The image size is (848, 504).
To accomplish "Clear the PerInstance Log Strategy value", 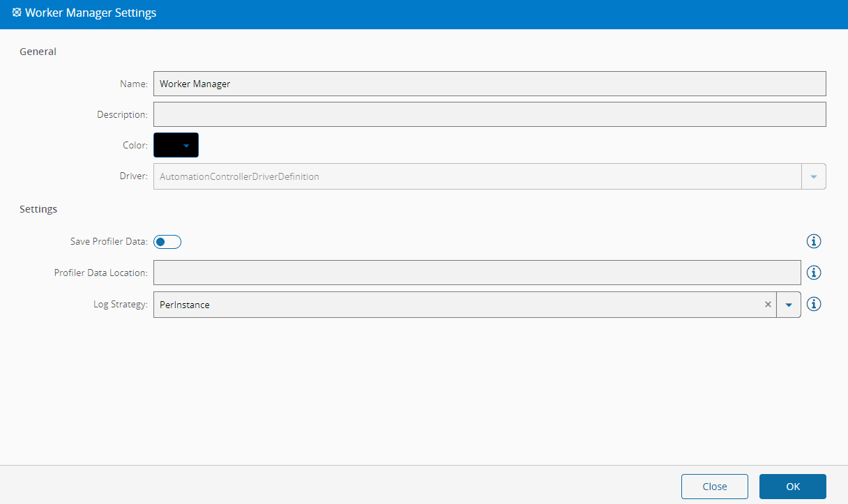I will (x=768, y=305).
